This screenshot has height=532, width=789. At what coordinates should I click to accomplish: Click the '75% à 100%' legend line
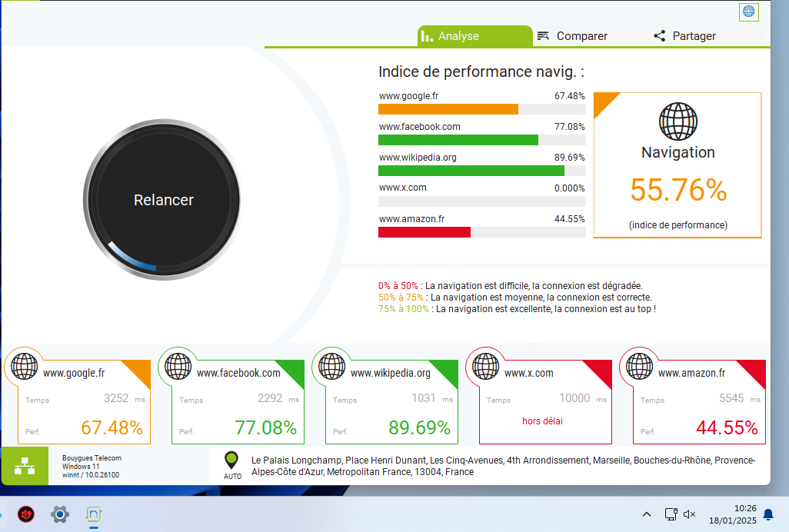[x=518, y=309]
